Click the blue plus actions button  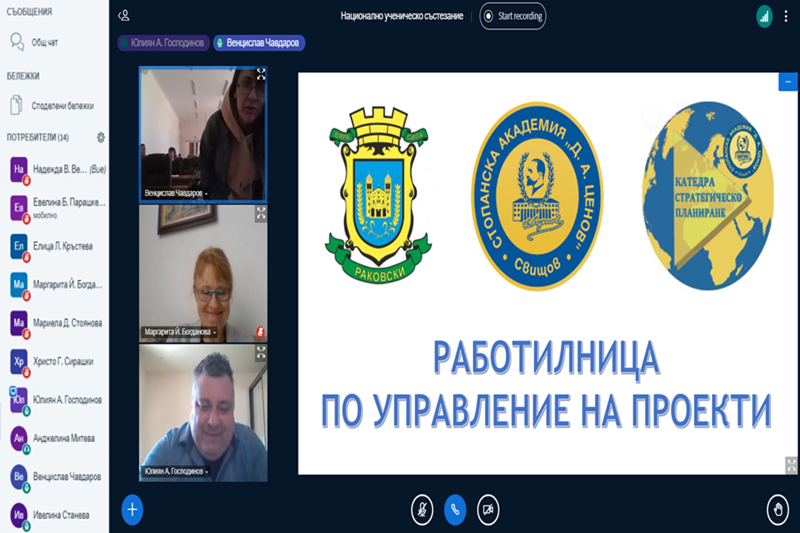[132, 510]
